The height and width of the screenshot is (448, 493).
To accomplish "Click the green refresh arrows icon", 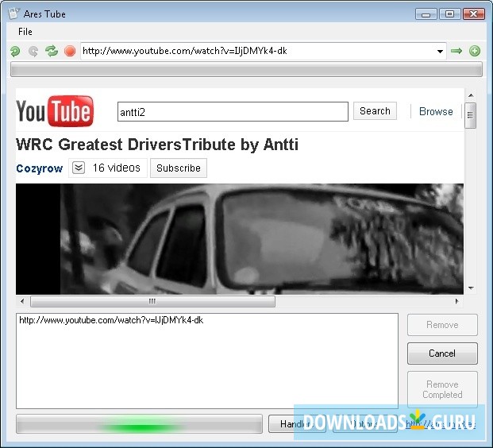I will point(52,51).
